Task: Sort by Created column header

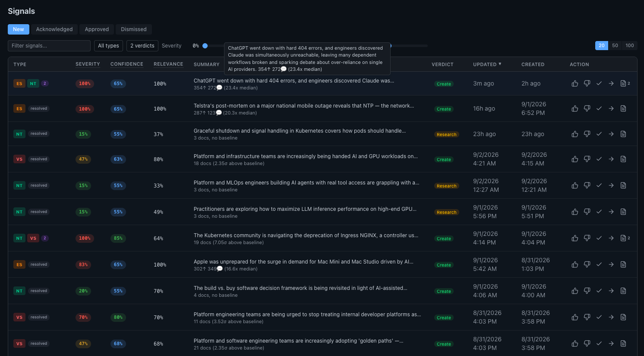Action: (533, 64)
